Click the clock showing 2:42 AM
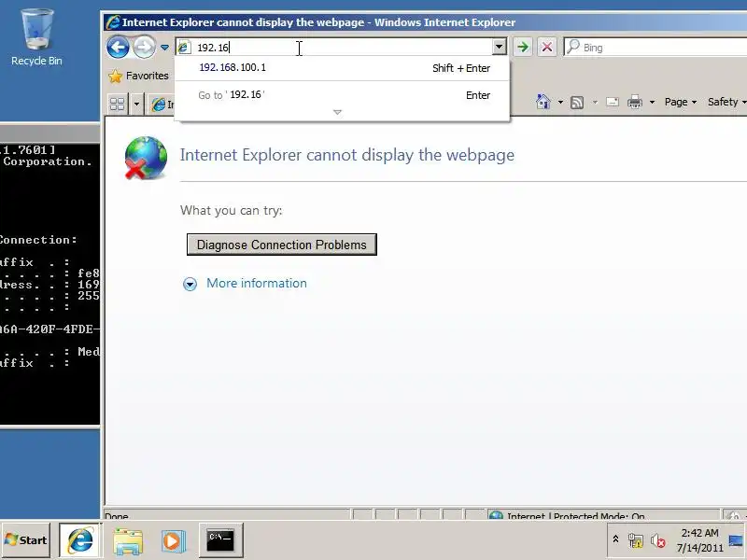Viewport: 747px width, 560px height. tap(699, 540)
